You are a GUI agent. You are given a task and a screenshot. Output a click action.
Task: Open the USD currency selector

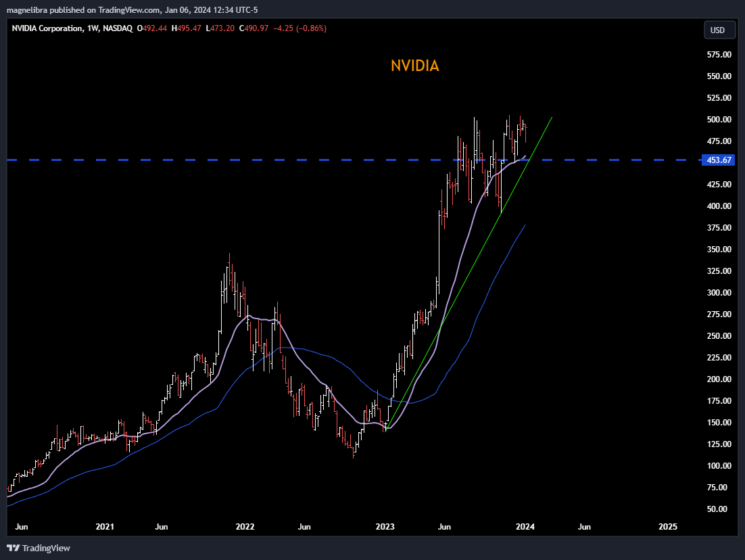pos(719,30)
